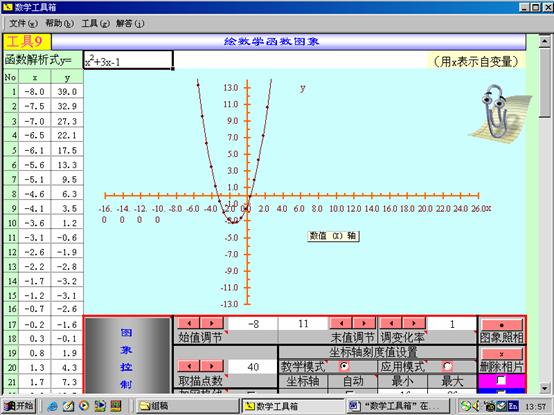Click the 最大 column label
Screen dimensions: 554x415
[452, 381]
